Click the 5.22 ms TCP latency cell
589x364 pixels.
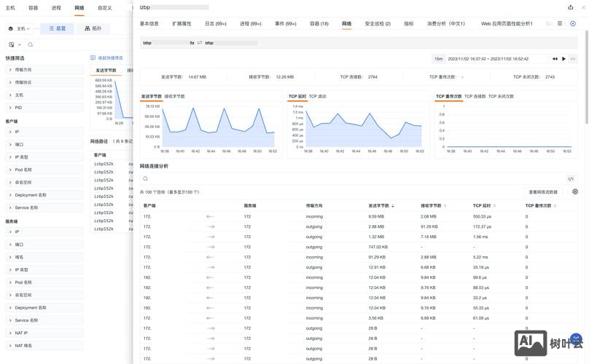tap(480, 257)
